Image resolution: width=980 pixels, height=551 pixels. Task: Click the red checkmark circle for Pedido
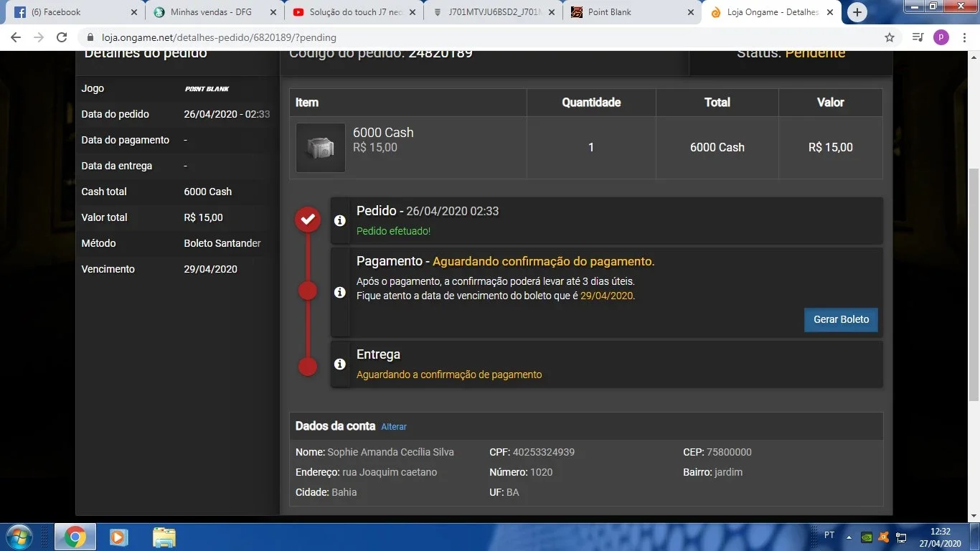click(308, 220)
